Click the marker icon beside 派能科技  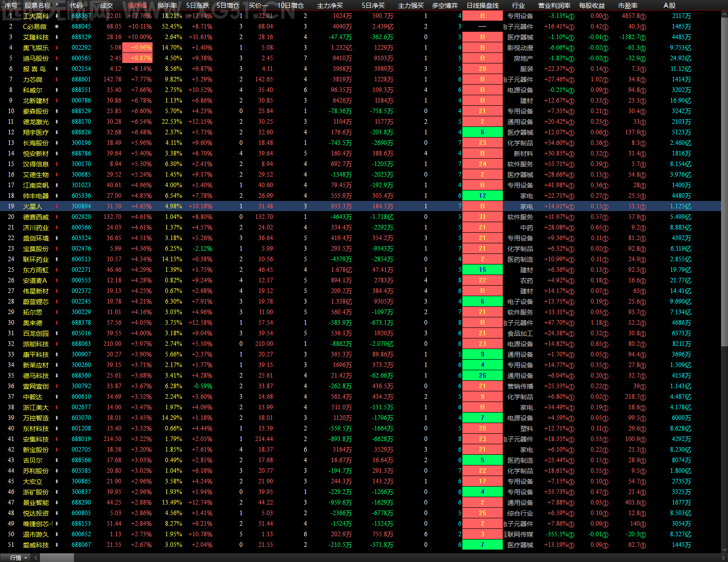click(57, 344)
